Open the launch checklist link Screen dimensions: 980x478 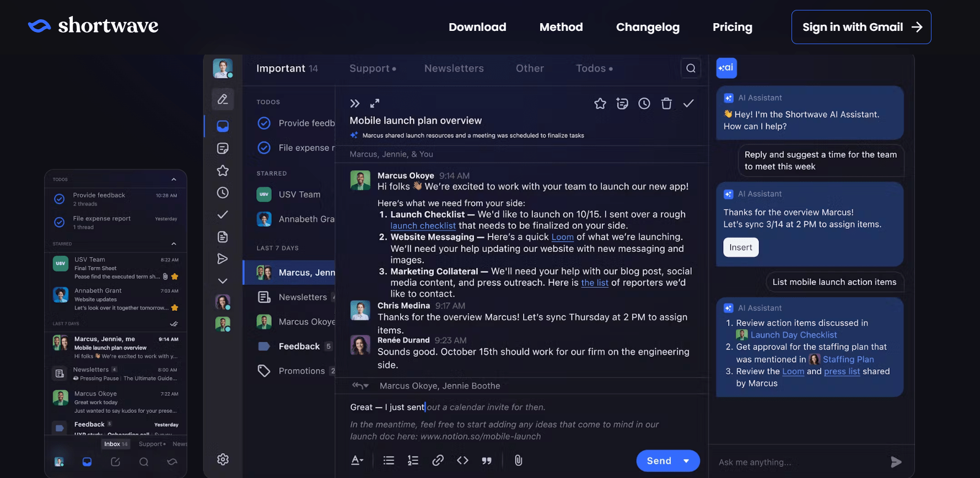(423, 225)
